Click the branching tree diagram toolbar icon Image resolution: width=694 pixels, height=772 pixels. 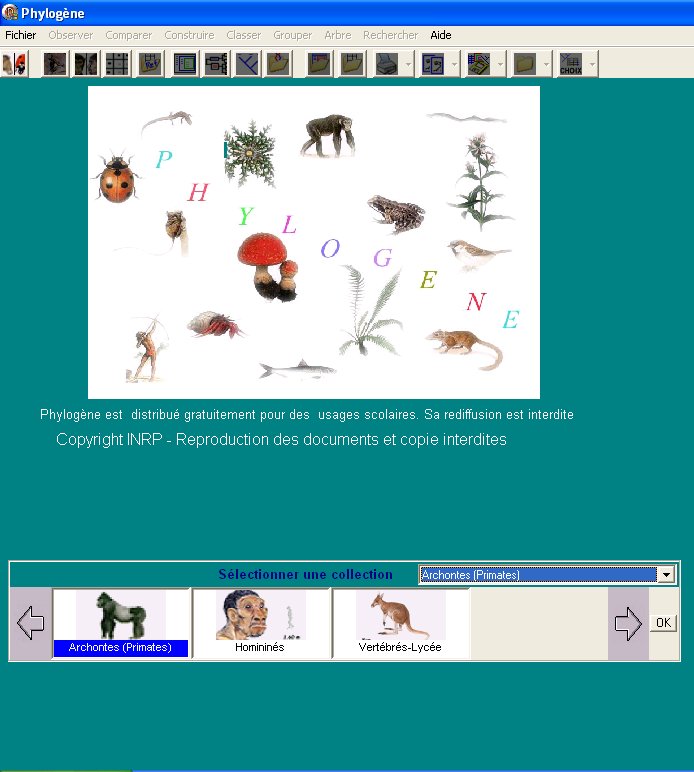click(247, 64)
